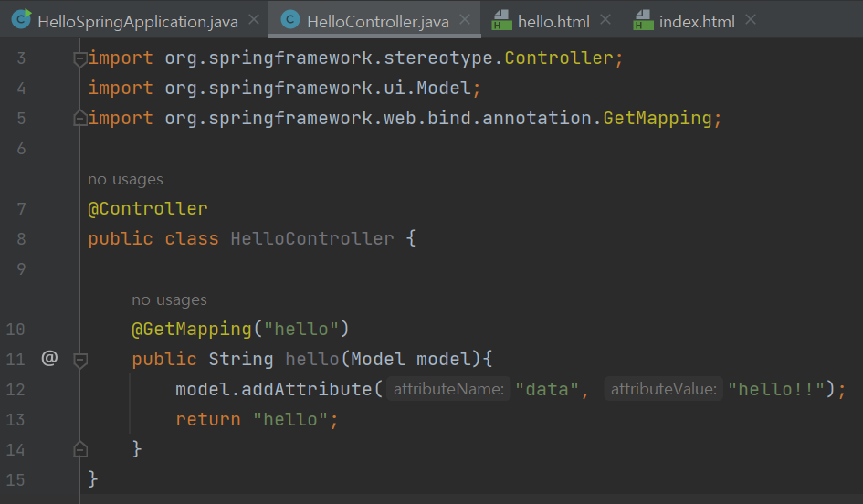Image resolution: width=863 pixels, height=504 pixels.
Task: Click the Model parameter type on line 11
Action: point(378,360)
